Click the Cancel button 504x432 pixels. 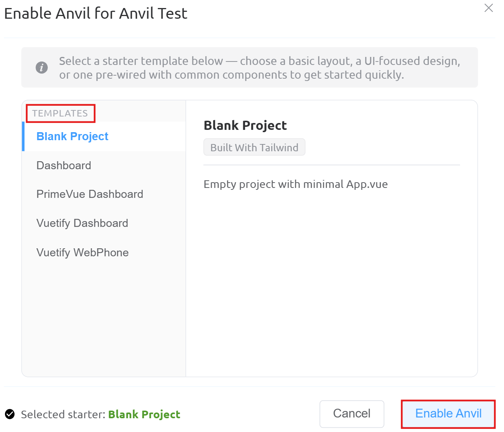(x=351, y=414)
